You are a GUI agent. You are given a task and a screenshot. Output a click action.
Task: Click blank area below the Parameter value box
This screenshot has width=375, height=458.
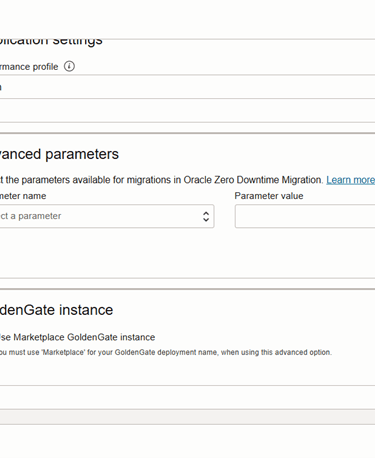coord(305,253)
